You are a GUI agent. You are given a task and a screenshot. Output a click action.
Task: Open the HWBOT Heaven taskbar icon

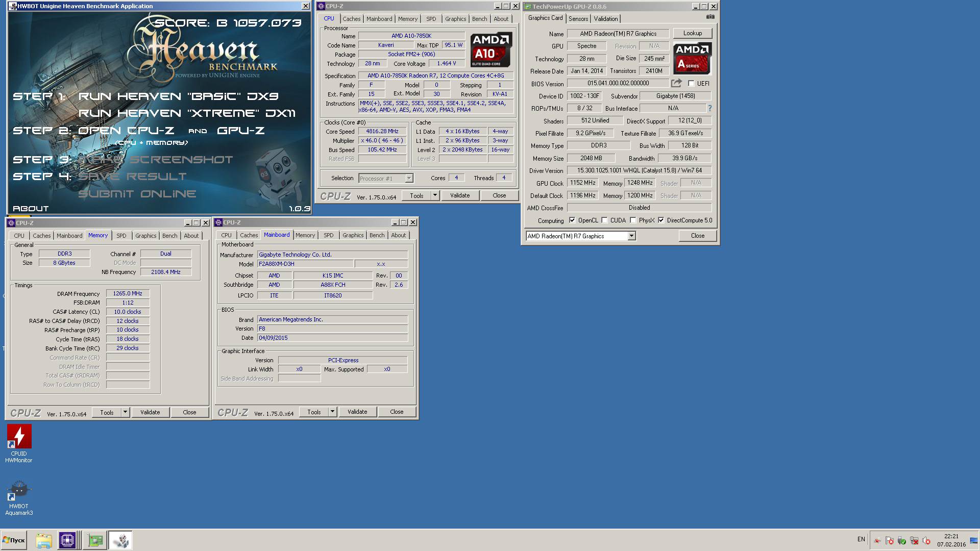tap(121, 540)
